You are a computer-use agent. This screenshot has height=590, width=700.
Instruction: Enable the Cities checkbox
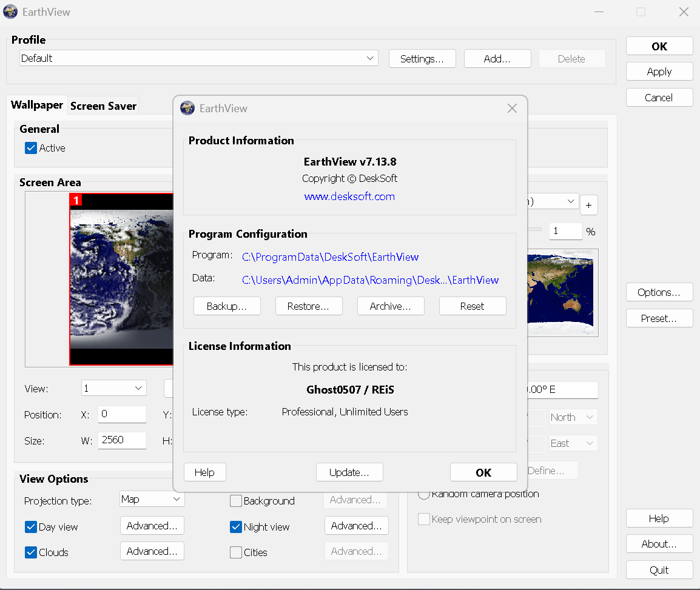tap(236, 552)
